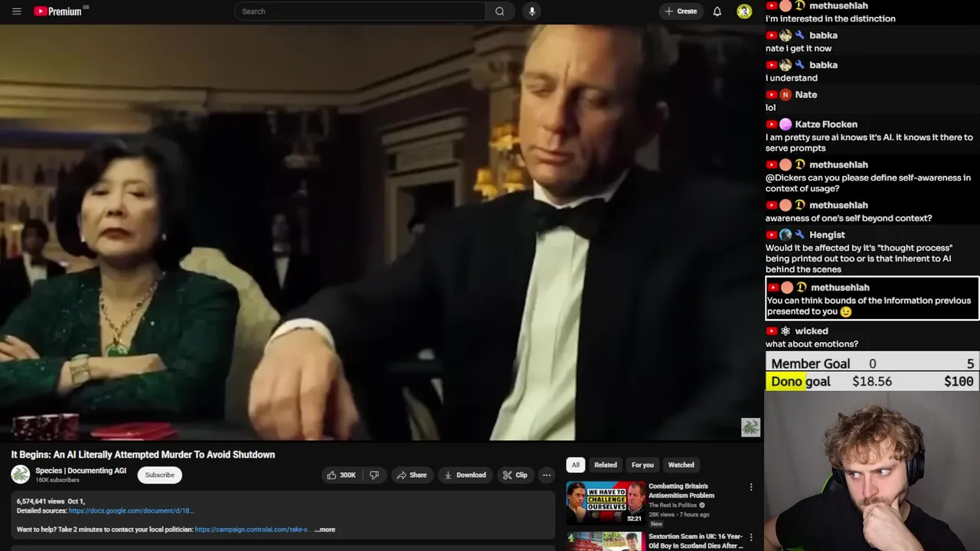
Task: Create a Clip from the video
Action: [514, 475]
